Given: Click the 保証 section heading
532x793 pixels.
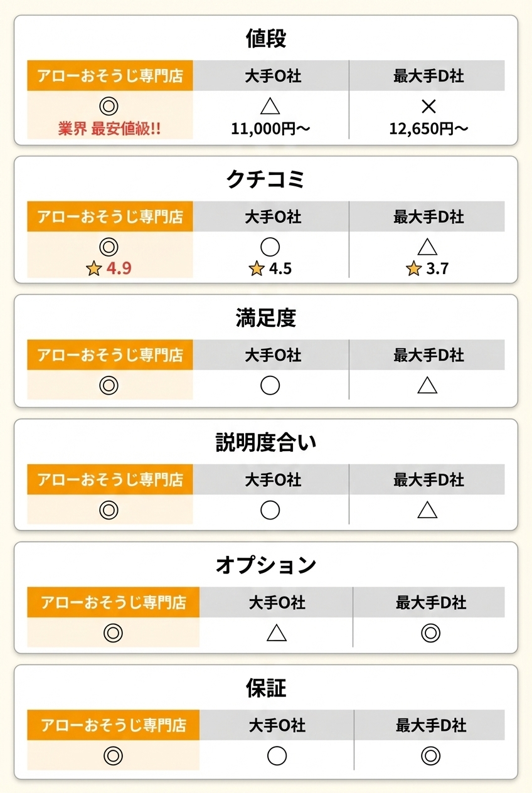Looking at the screenshot, I should tap(266, 688).
